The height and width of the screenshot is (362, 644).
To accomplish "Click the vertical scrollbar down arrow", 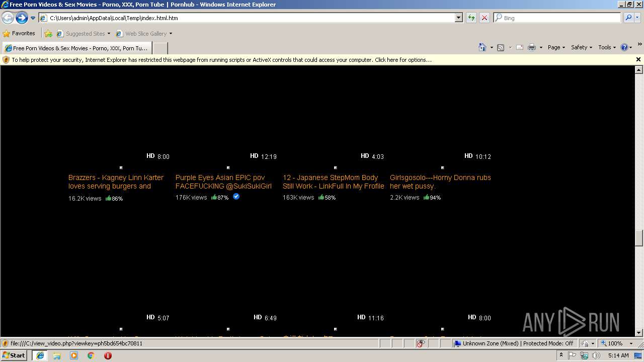I will point(639,332).
